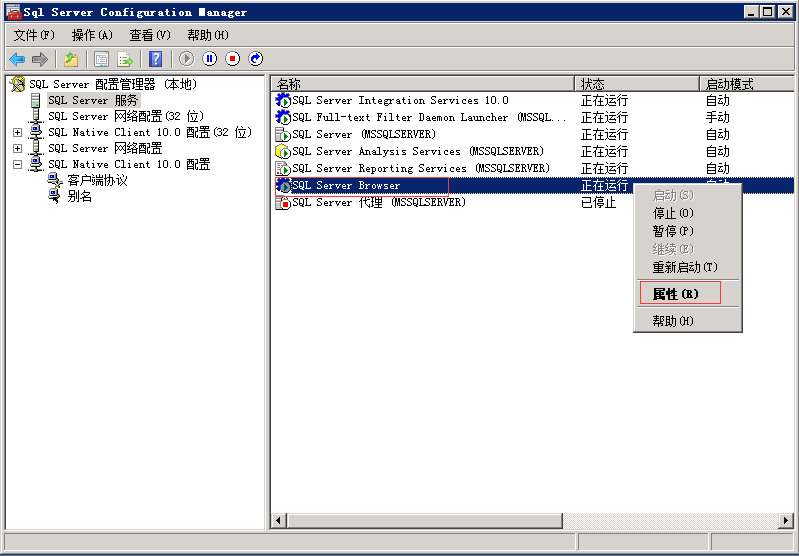The image size is (799, 556).
Task: Expand the SQL Server 网络配置 node
Action: (x=18, y=148)
